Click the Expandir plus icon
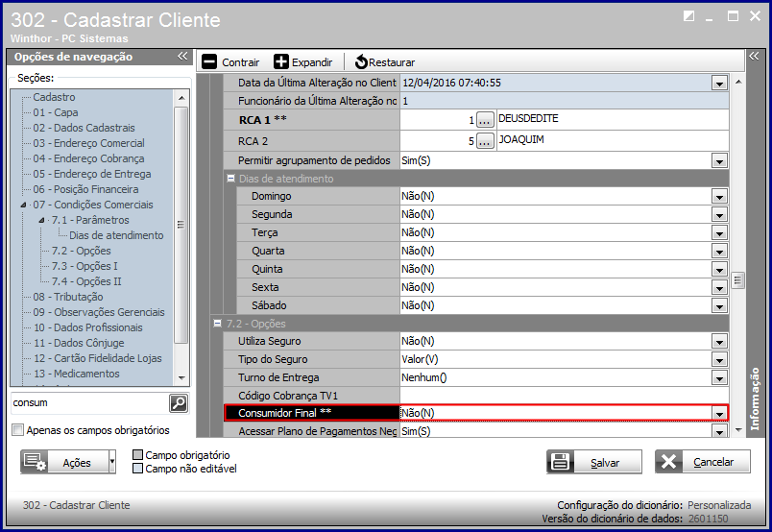This screenshot has width=772, height=532. pyautogui.click(x=281, y=62)
